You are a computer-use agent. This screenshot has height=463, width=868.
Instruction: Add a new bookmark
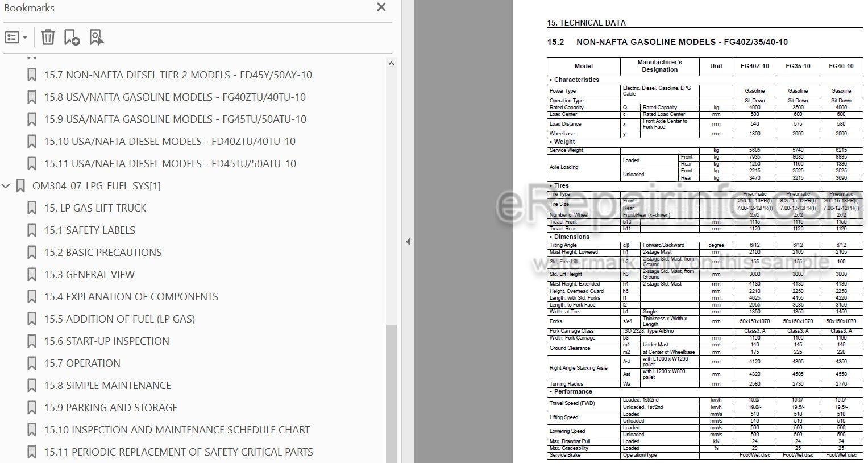(72, 38)
